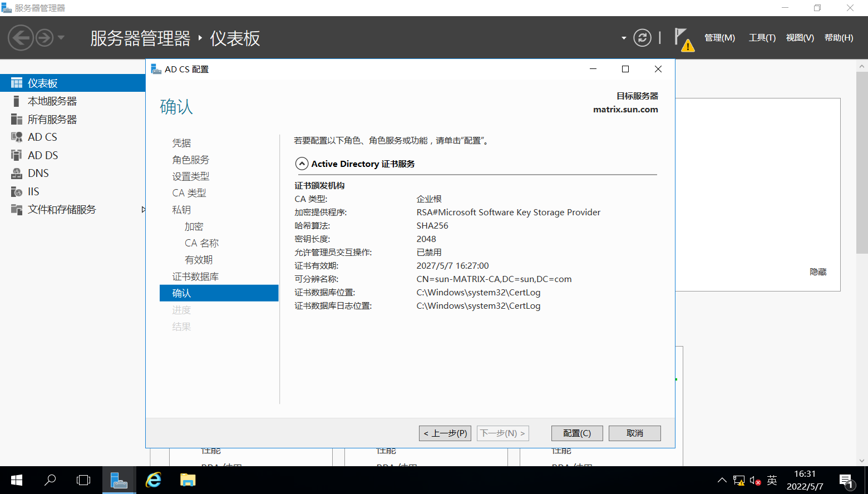Click the muted volume tray icon
This screenshot has width=868, height=494.
(x=755, y=481)
